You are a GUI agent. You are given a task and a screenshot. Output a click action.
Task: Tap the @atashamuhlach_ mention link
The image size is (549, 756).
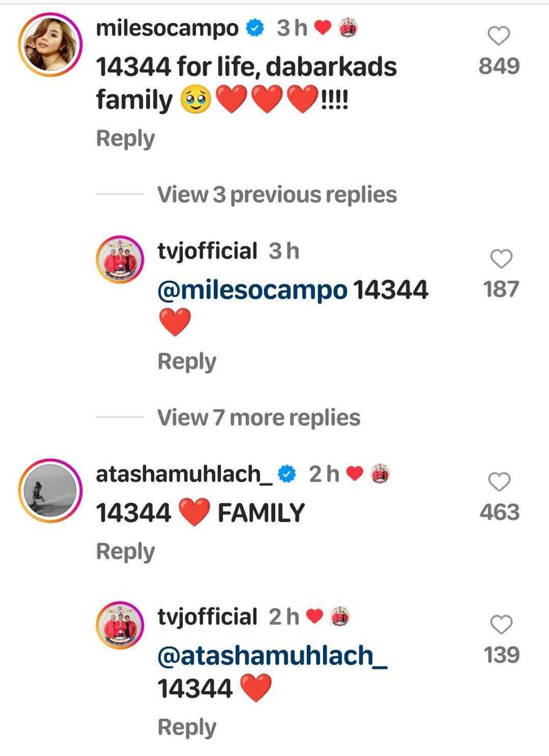click(x=273, y=656)
